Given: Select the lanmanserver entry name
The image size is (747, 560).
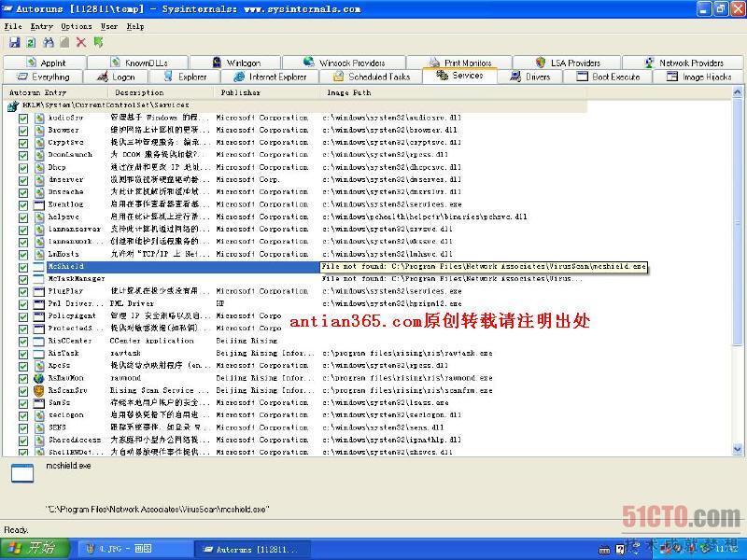Looking at the screenshot, I should 75,230.
